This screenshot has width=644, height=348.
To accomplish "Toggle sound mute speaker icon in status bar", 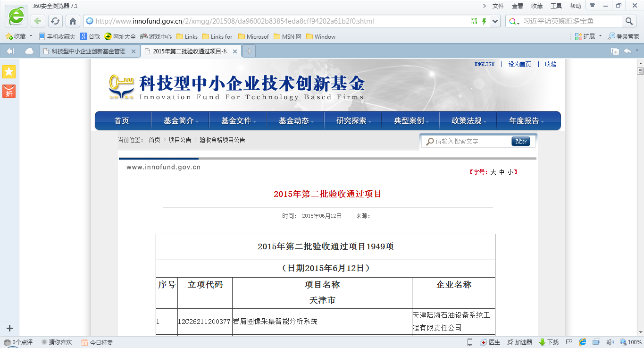I will pyautogui.click(x=610, y=342).
